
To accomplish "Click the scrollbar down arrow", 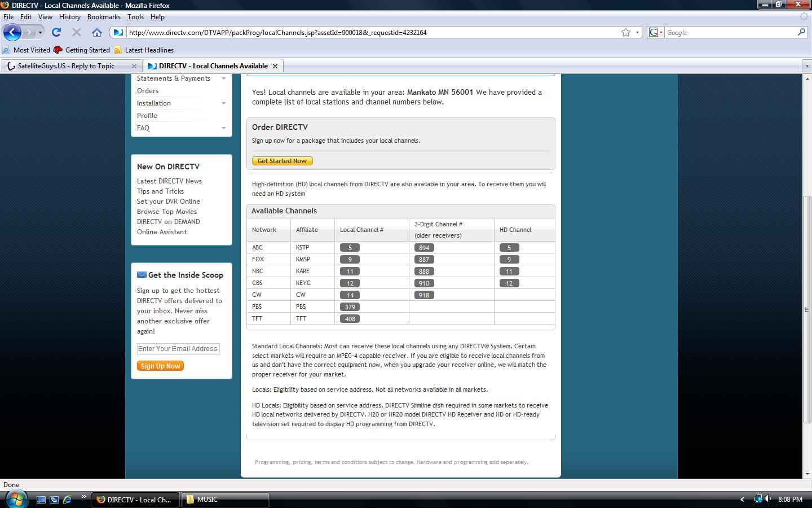I will click(x=807, y=474).
